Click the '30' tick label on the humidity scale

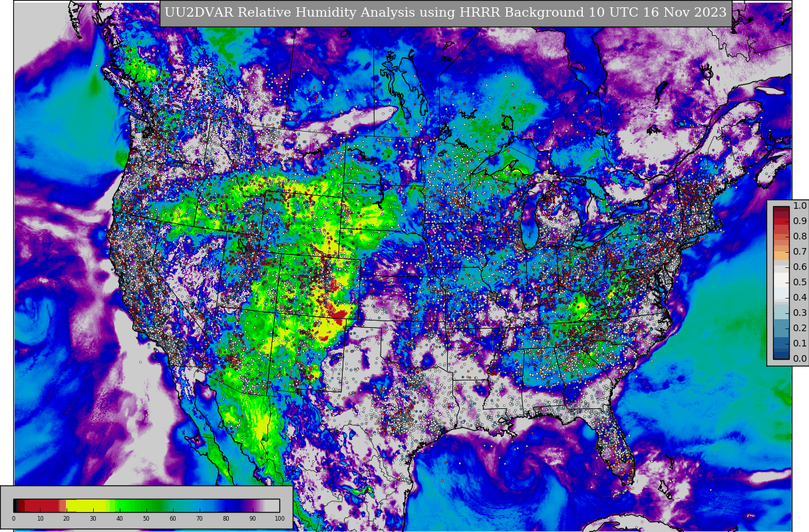tap(93, 519)
